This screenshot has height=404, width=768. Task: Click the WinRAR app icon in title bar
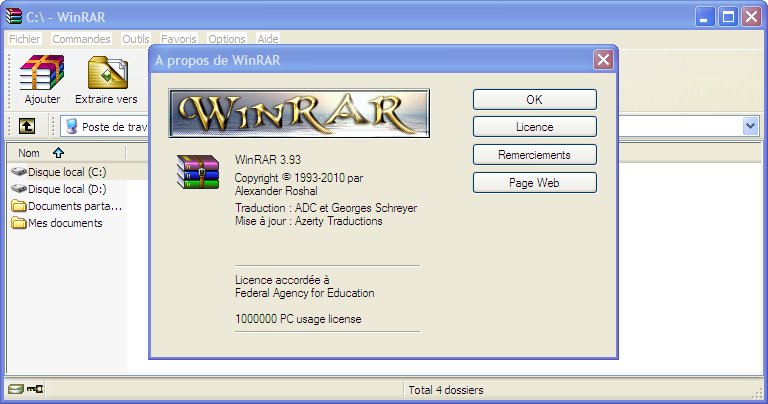(13, 16)
